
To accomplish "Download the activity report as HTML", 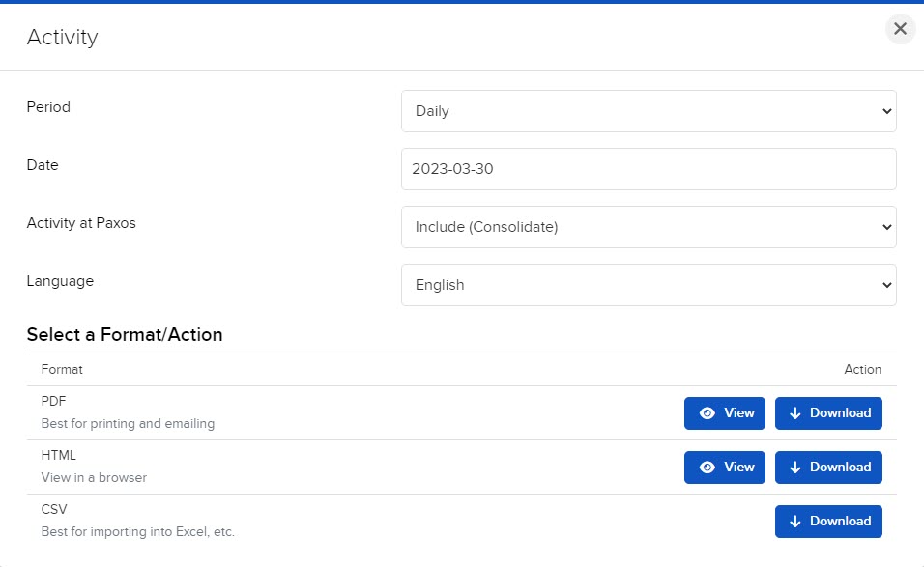I will click(x=828, y=468).
